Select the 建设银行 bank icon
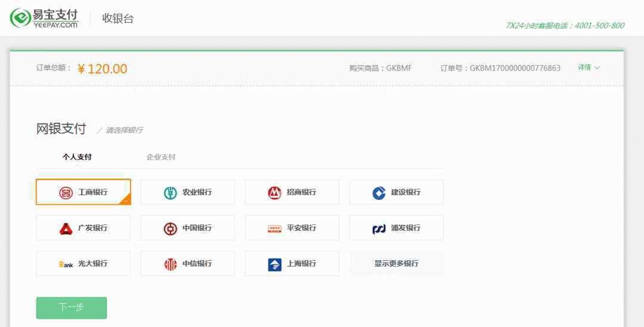Image resolution: width=644 pixels, height=327 pixels. [x=379, y=192]
